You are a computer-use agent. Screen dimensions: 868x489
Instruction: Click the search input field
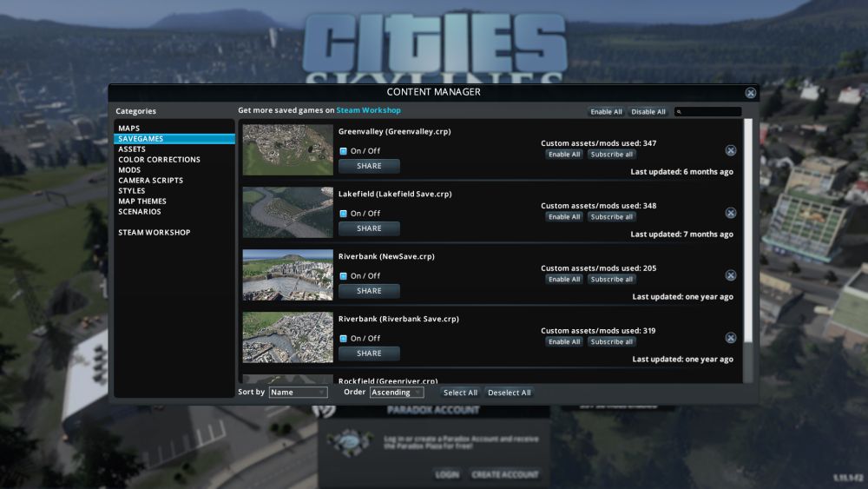[x=712, y=112]
